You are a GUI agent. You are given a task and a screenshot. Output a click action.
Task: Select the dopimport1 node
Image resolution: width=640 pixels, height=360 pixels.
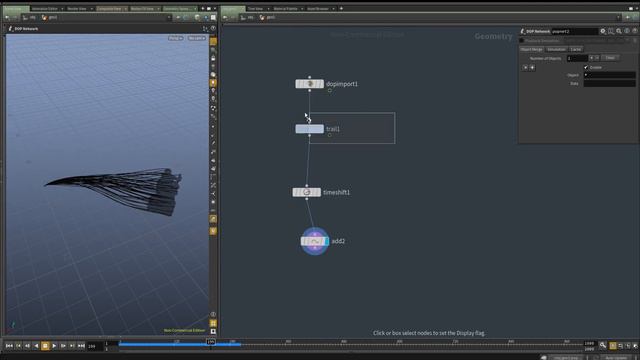point(309,84)
